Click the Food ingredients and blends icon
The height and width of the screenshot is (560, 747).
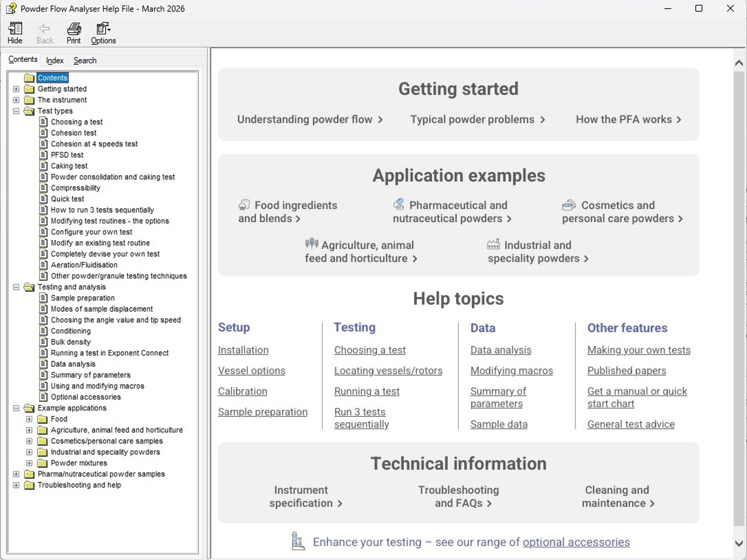[x=244, y=204]
